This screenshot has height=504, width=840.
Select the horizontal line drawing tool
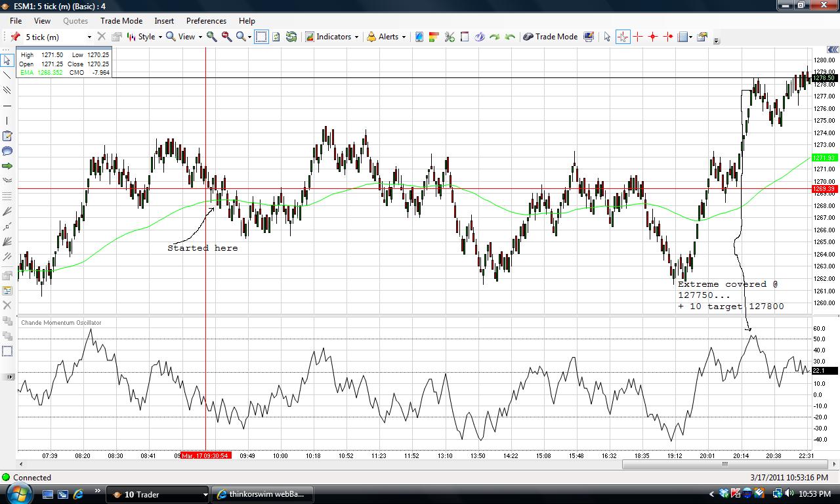(7, 106)
